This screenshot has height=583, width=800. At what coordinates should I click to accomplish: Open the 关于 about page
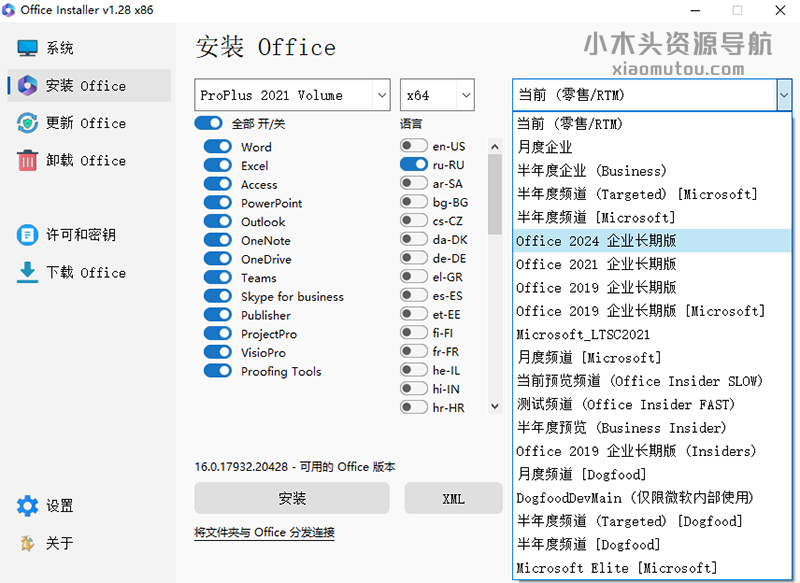(89, 543)
